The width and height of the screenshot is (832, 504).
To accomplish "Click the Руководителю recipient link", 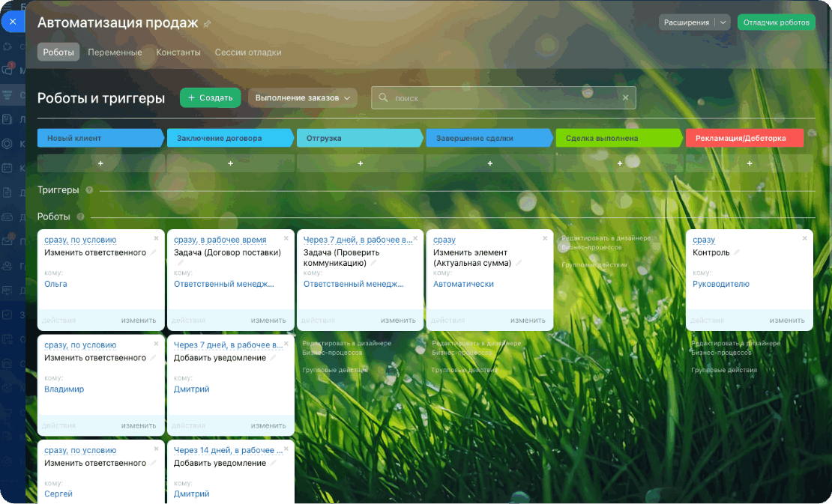I will pos(721,284).
